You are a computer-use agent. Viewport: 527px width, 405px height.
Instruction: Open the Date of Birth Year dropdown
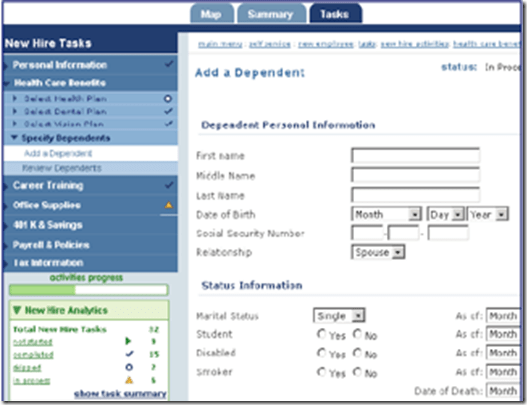pyautogui.click(x=488, y=214)
